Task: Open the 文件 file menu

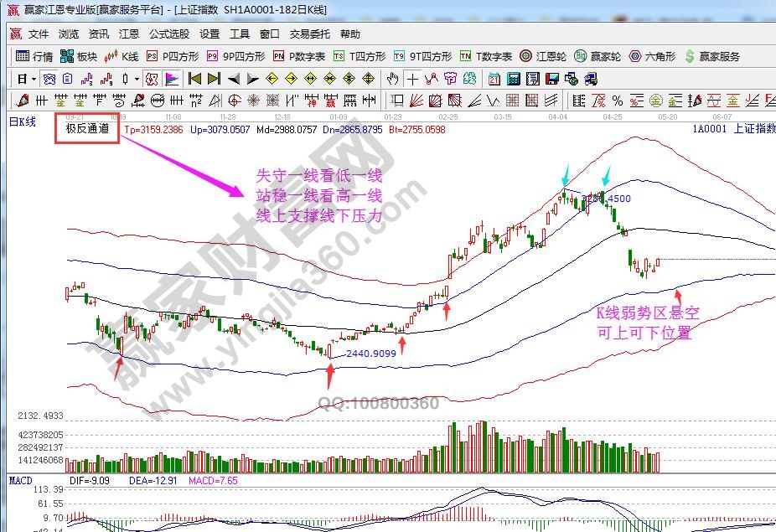Action: (39, 34)
